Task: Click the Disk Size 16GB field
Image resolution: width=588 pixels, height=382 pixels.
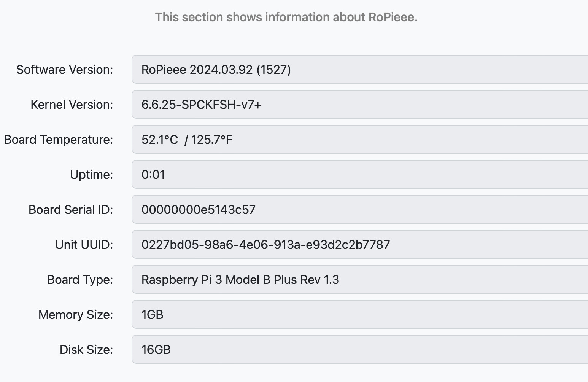Action: 360,349
